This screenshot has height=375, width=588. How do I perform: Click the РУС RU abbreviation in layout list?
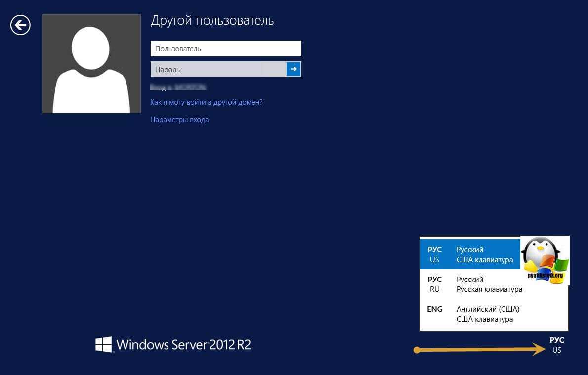434,284
